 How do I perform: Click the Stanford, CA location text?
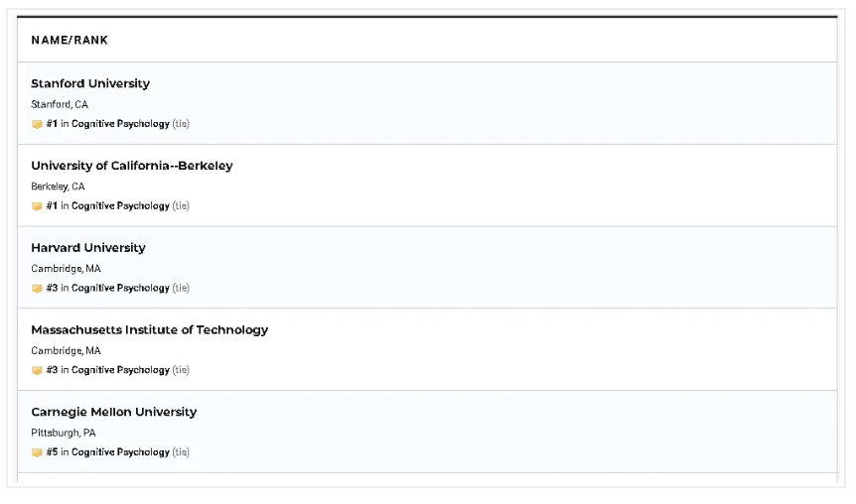[x=60, y=104]
